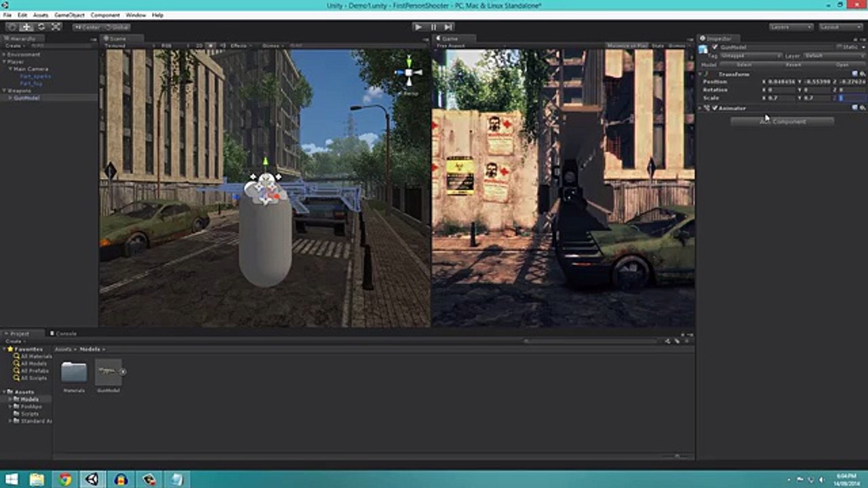Click the Add Component button
Viewport: 868px width, 488px height.
coord(783,121)
